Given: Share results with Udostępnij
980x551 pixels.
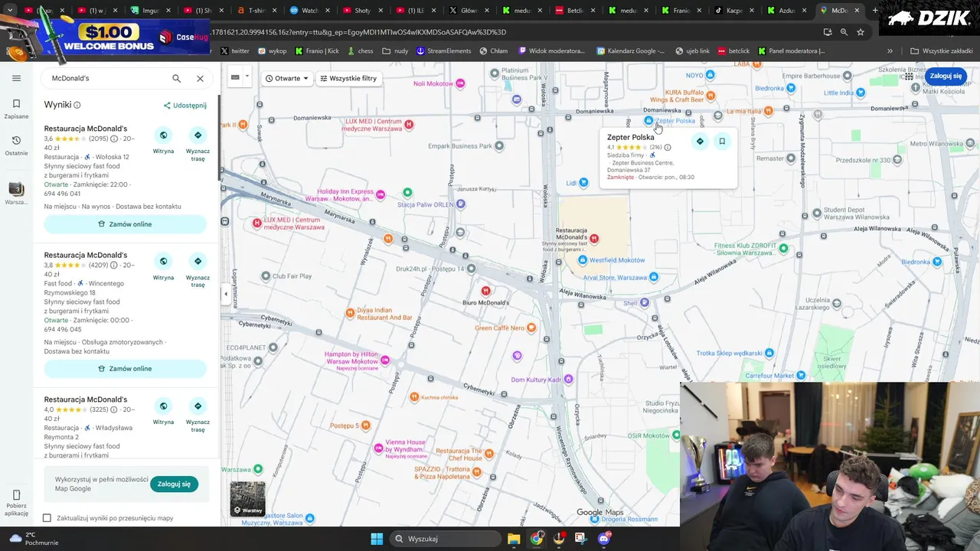Looking at the screenshot, I should [185, 106].
